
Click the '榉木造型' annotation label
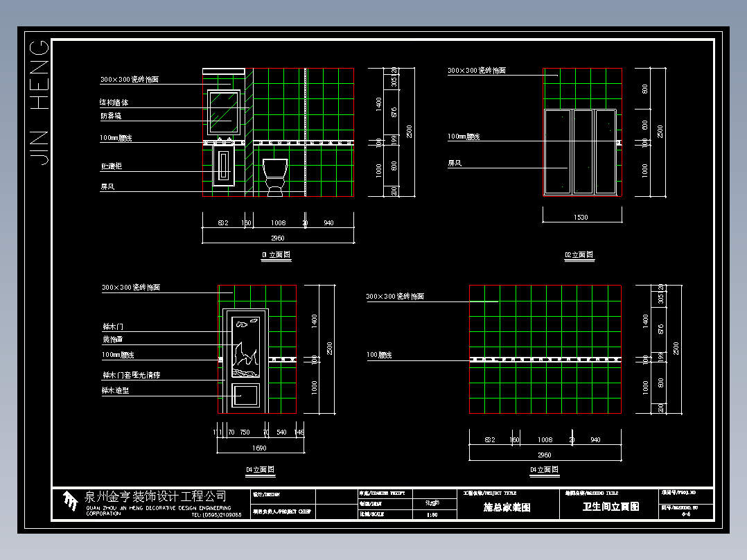tap(115, 390)
